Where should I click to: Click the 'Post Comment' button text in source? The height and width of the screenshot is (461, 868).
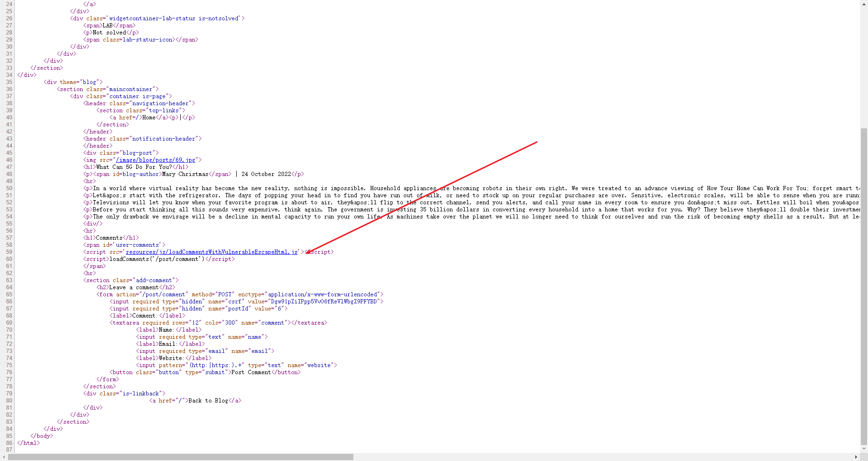click(x=251, y=372)
